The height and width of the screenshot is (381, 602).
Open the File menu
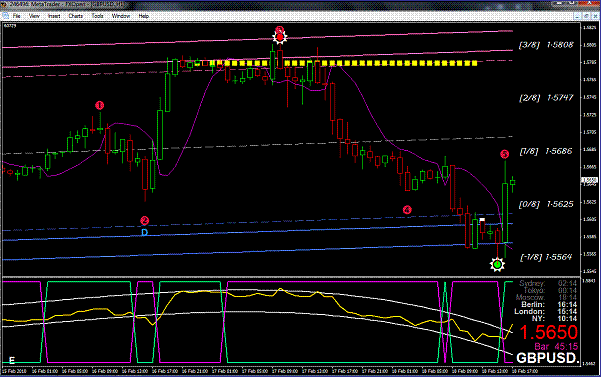pyautogui.click(x=17, y=16)
